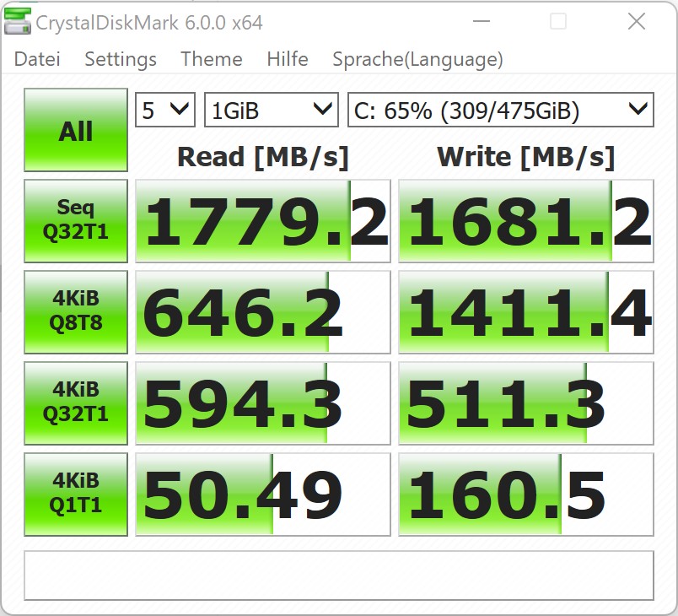Viewport: 678px width, 616px height.
Task: Minimize the CrystalDiskMark window
Action: (x=482, y=21)
